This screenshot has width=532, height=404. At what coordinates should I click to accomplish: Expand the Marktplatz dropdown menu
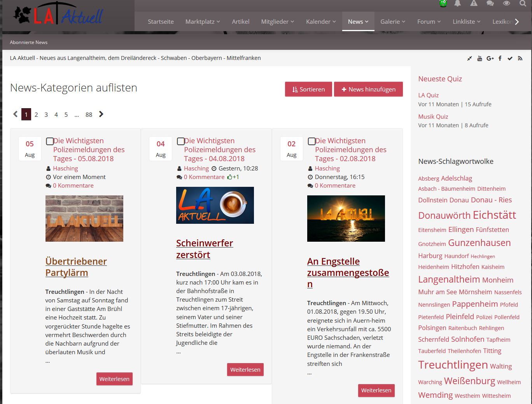click(203, 22)
